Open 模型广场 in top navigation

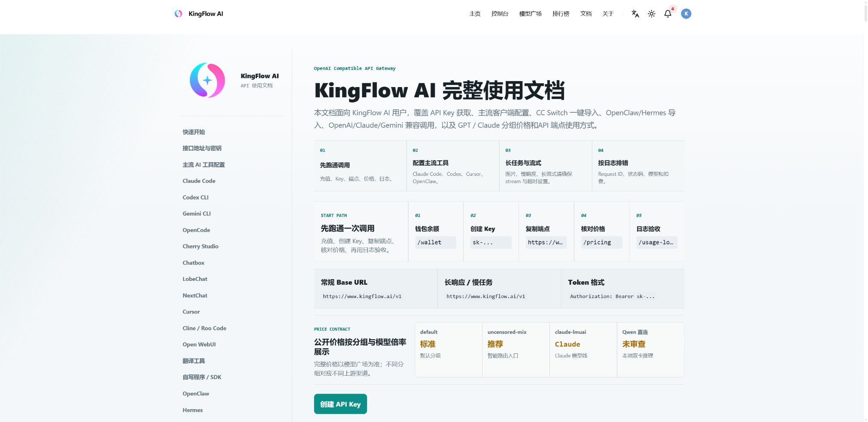[530, 14]
